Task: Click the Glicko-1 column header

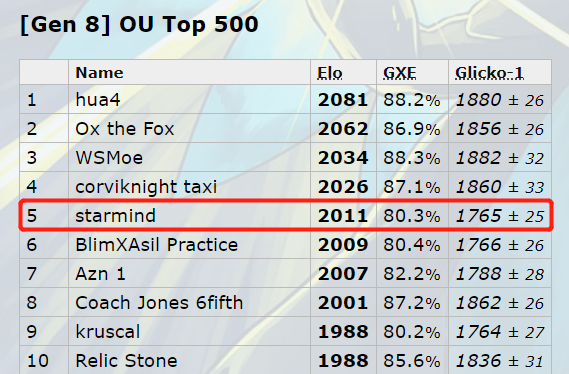Action: pos(490,73)
